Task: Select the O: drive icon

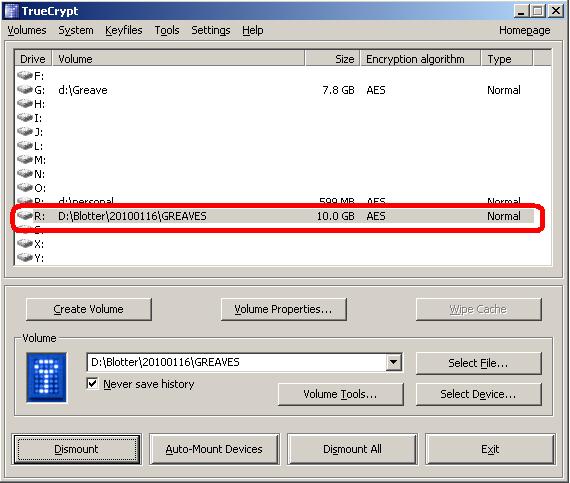Action: coord(25,188)
